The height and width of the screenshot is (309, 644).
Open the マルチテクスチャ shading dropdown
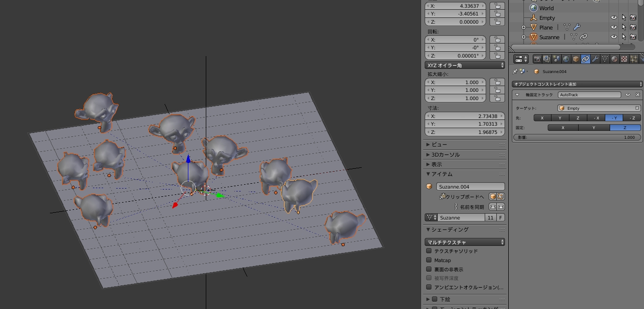pos(465,242)
